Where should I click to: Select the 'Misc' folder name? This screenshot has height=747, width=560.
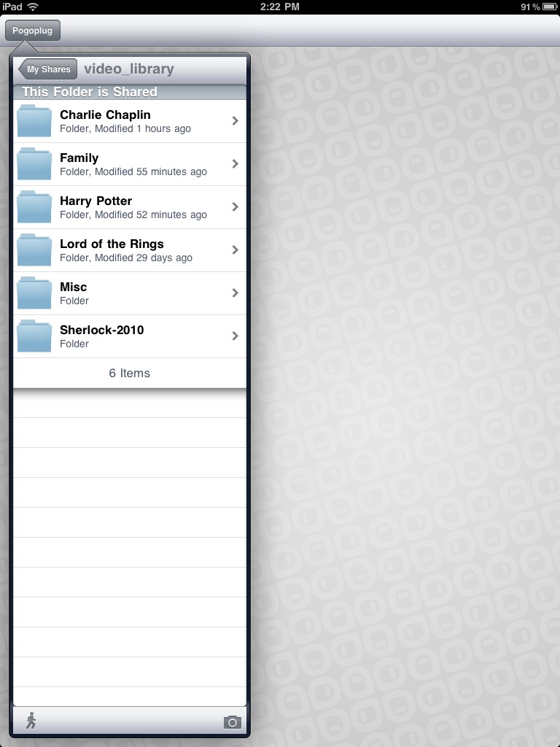[x=74, y=287]
